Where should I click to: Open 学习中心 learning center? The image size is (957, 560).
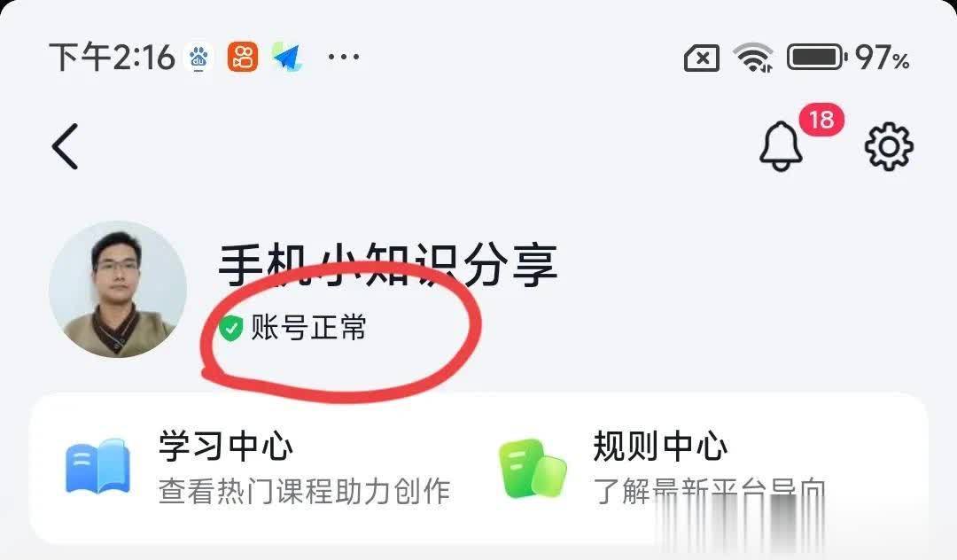(x=226, y=446)
